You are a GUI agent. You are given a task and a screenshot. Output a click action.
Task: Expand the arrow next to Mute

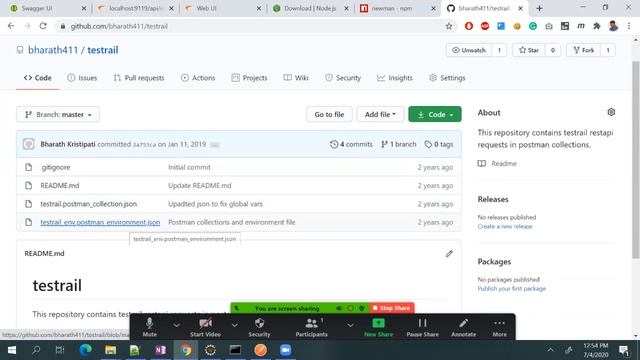[176, 325]
